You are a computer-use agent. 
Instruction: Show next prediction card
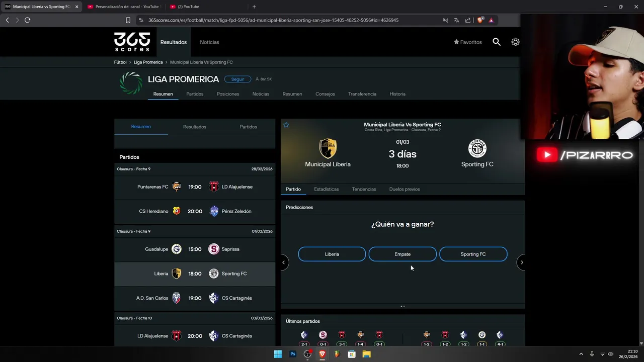(522, 262)
